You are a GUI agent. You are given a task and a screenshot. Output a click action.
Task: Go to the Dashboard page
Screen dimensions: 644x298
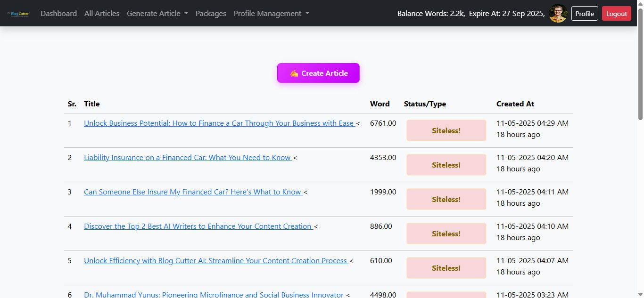(58, 14)
